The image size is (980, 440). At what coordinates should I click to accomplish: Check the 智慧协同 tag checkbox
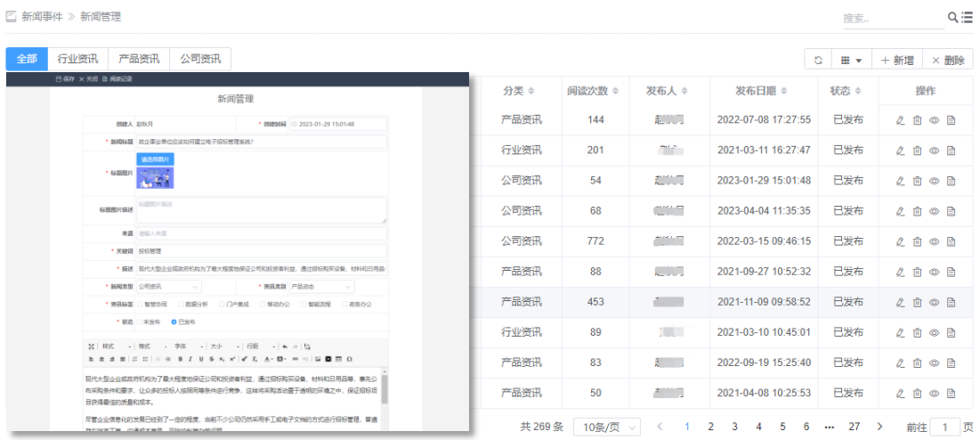point(138,305)
